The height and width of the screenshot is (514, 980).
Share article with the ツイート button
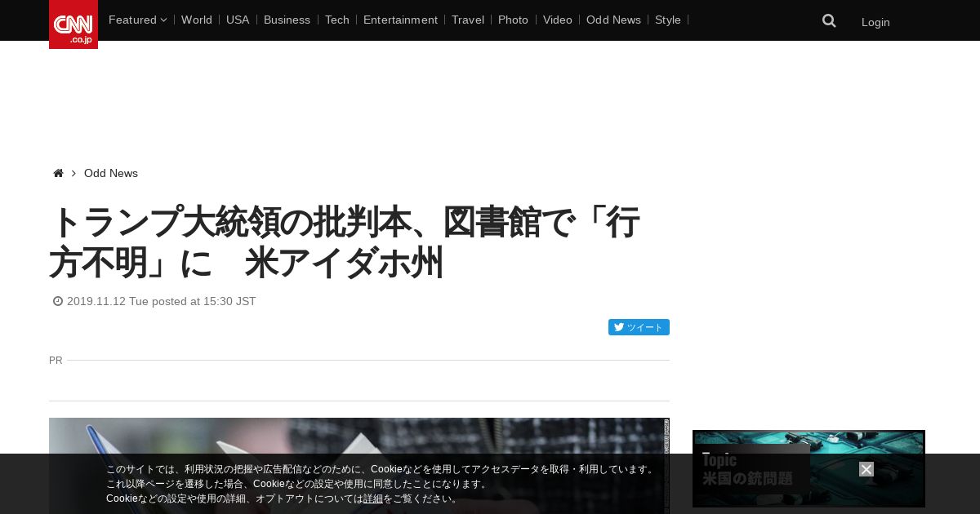pyautogui.click(x=639, y=327)
